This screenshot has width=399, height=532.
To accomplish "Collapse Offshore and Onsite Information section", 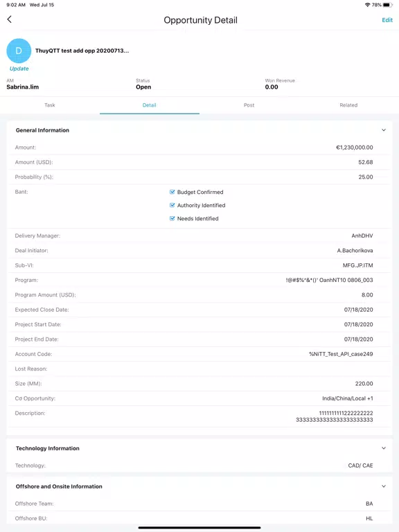I will (384, 486).
